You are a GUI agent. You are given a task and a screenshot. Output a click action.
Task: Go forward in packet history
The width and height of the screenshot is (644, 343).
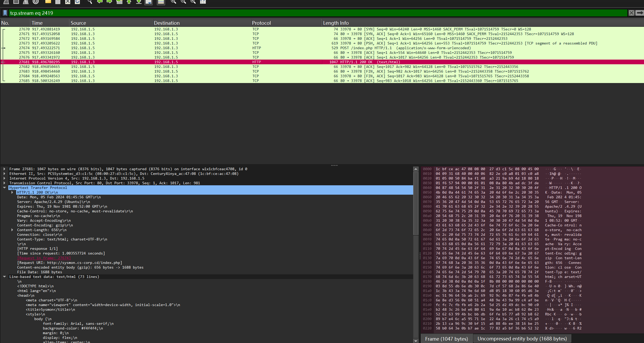click(109, 2)
